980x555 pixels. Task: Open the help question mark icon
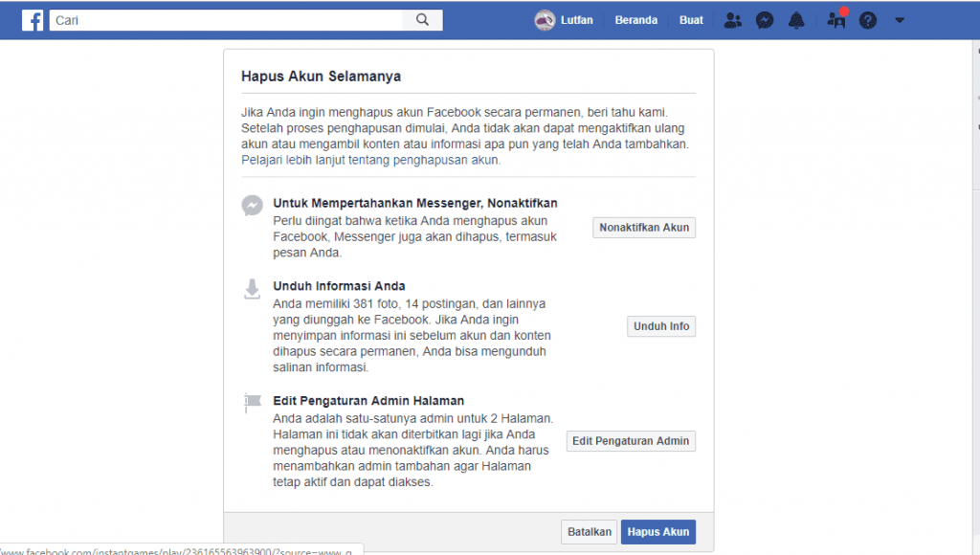click(867, 21)
